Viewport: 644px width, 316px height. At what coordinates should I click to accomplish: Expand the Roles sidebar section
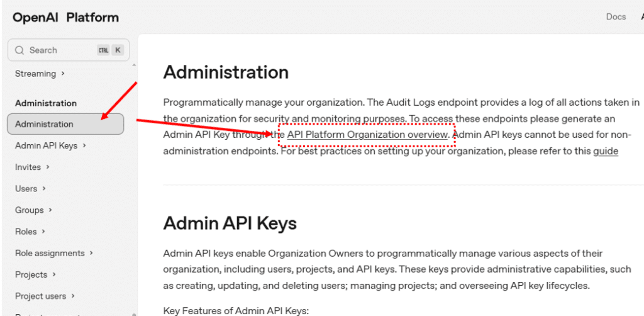coord(30,232)
